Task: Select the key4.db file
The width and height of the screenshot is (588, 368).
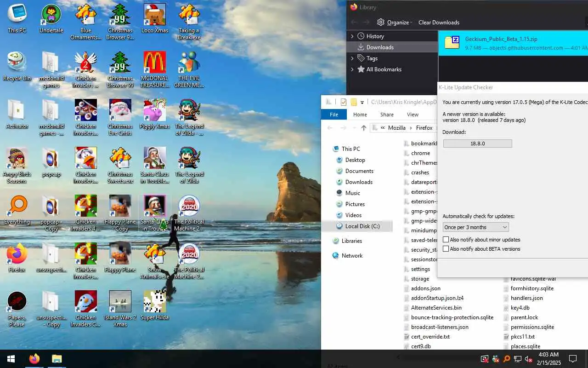Action: (520, 308)
